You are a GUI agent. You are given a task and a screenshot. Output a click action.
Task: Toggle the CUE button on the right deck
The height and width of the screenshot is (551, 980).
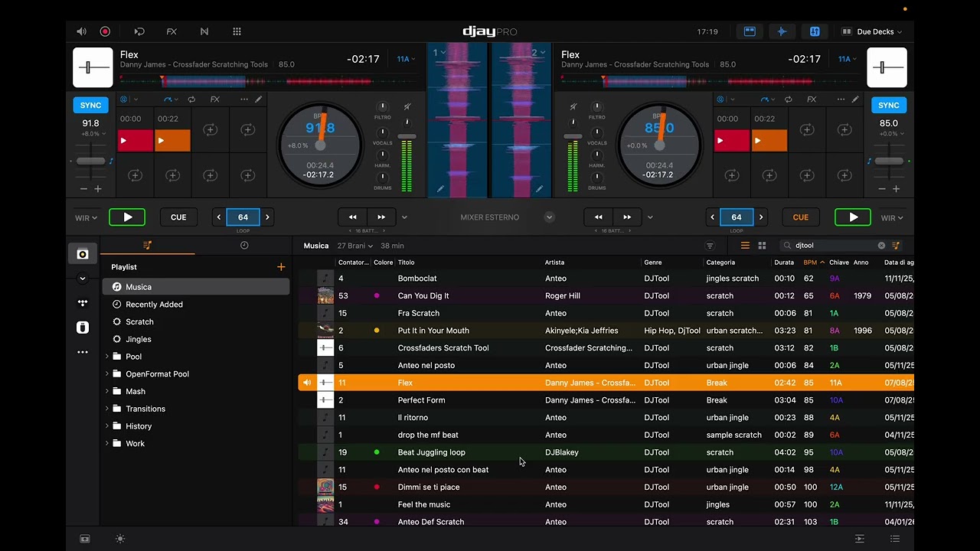pyautogui.click(x=800, y=217)
